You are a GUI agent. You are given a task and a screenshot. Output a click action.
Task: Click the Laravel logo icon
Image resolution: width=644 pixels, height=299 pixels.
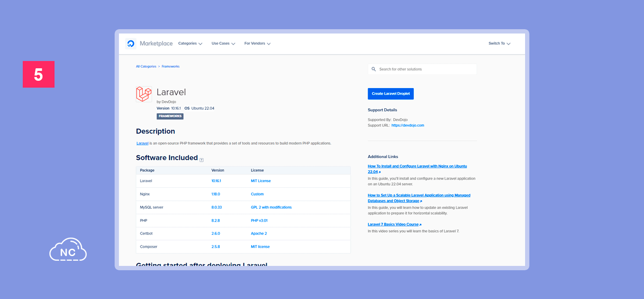pyautogui.click(x=144, y=94)
